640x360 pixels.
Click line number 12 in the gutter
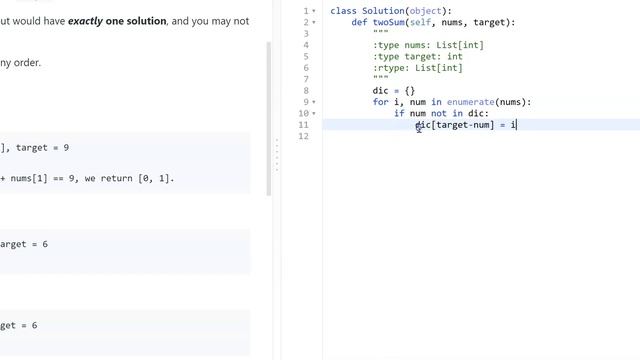(x=303, y=136)
